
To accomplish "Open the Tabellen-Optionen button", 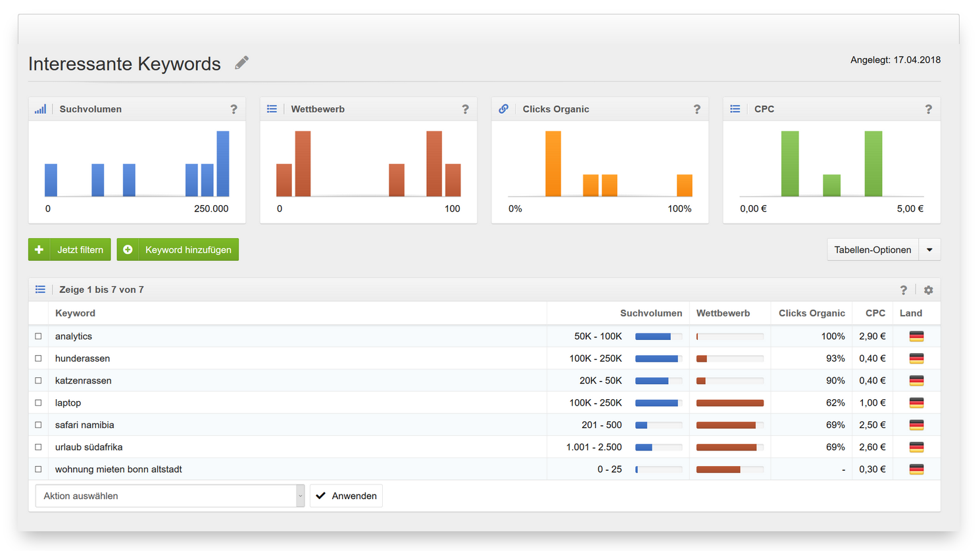I will click(872, 250).
